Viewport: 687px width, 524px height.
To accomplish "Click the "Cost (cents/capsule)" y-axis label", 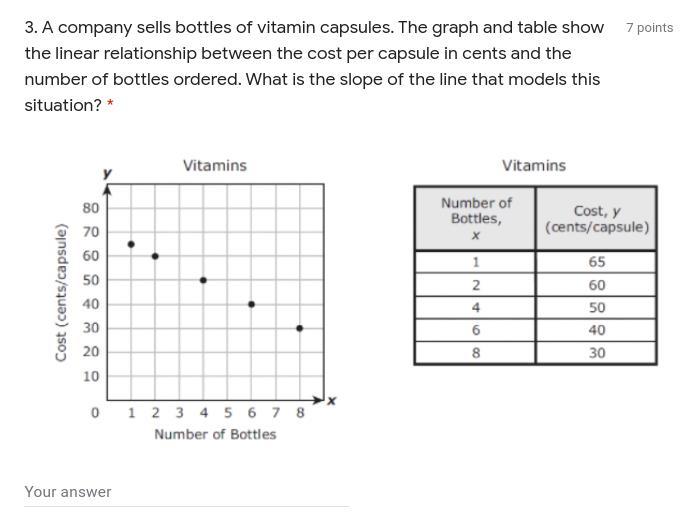I will click(x=62, y=293).
